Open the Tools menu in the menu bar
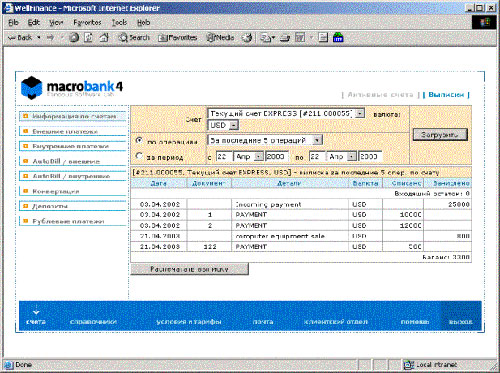The height and width of the screenshot is (373, 500). click(x=119, y=22)
